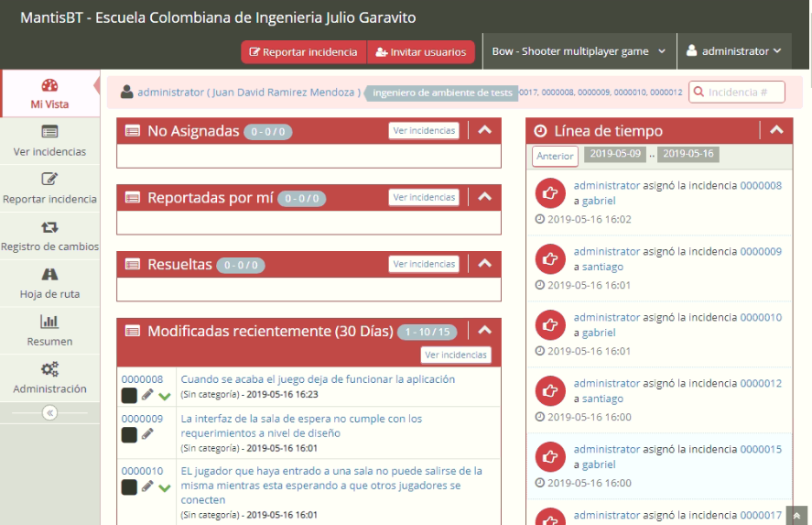Click status color box of issue 0000010
812x525 pixels.
(x=129, y=487)
